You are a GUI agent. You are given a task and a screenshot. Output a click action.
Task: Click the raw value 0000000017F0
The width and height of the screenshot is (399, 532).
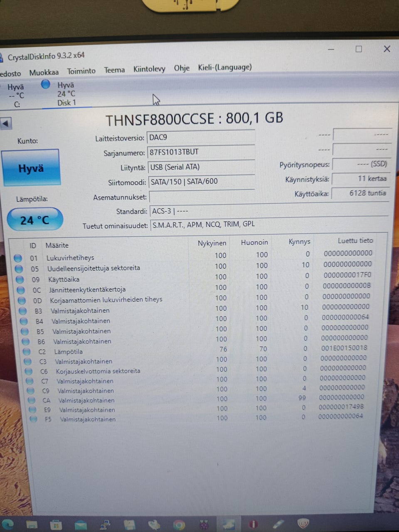pos(347,275)
